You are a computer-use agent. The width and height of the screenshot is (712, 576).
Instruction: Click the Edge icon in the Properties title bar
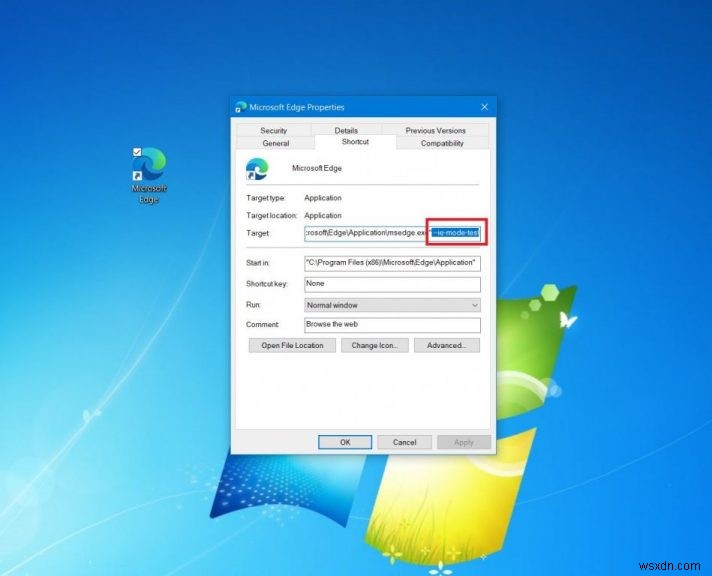point(241,107)
